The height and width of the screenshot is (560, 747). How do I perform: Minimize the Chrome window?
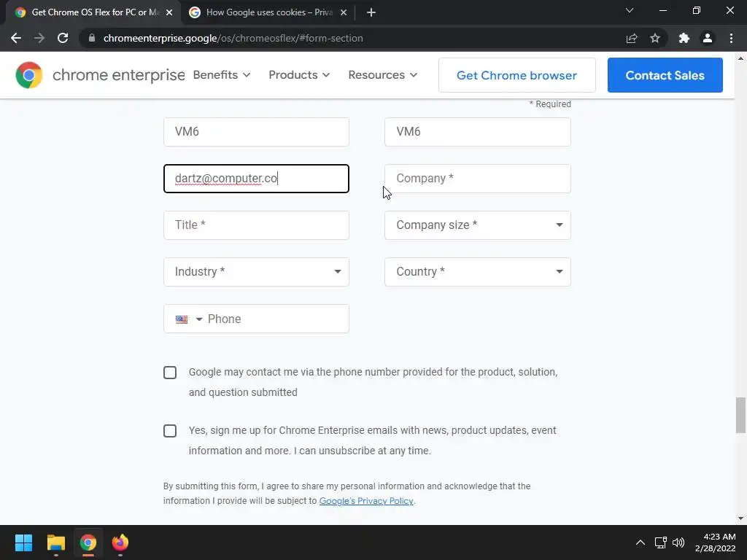pyautogui.click(x=662, y=10)
